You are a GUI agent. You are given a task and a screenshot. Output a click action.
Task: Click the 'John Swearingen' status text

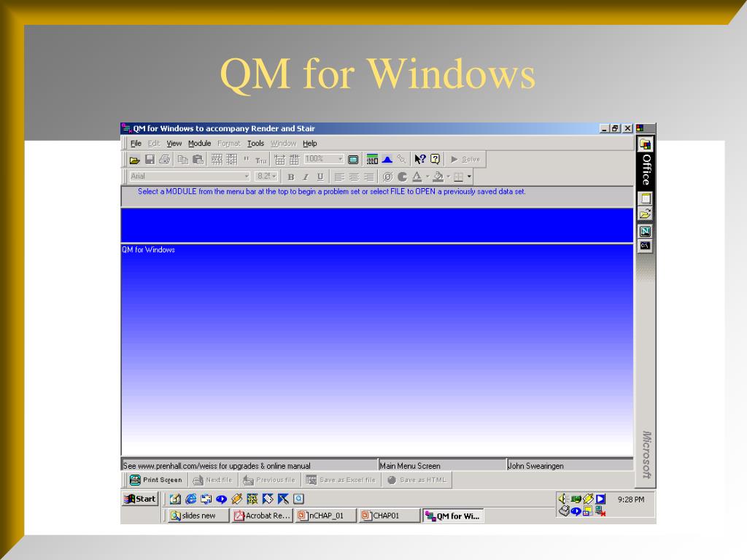tap(536, 466)
